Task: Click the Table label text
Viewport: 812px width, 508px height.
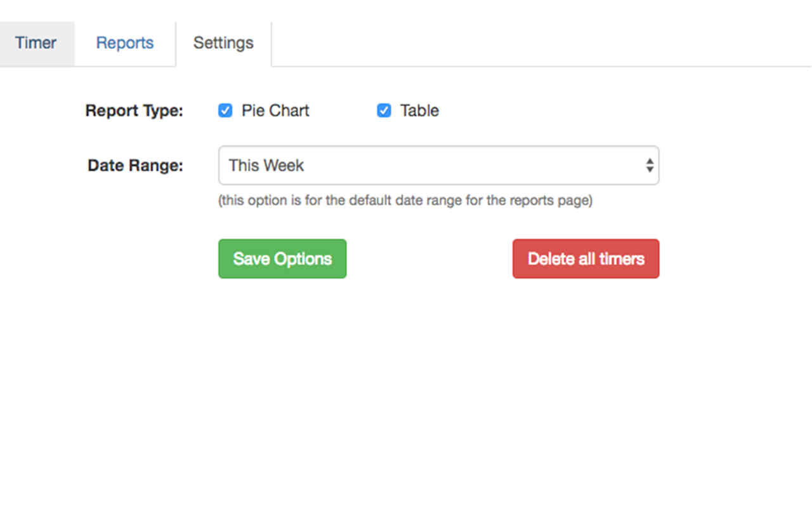Action: coord(419,110)
